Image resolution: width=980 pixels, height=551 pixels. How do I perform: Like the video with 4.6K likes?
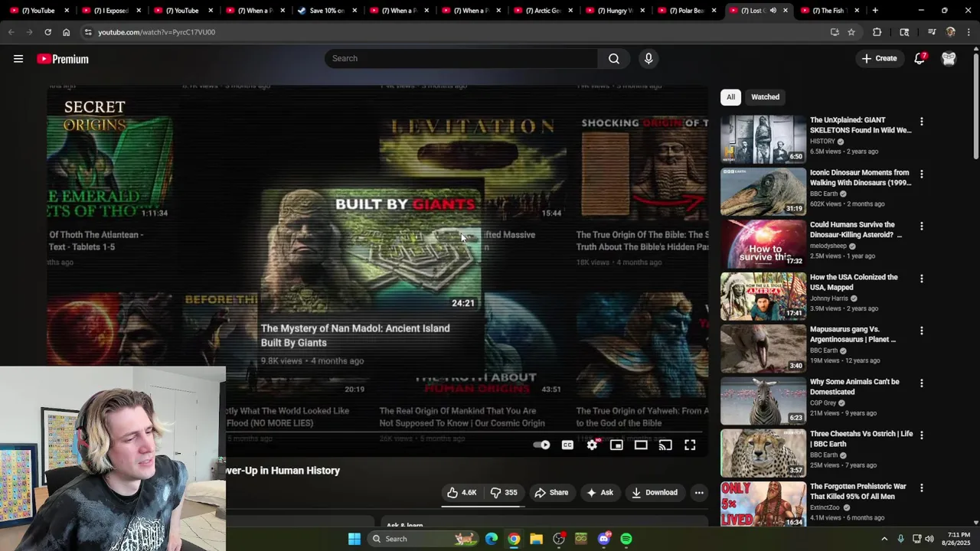(462, 493)
